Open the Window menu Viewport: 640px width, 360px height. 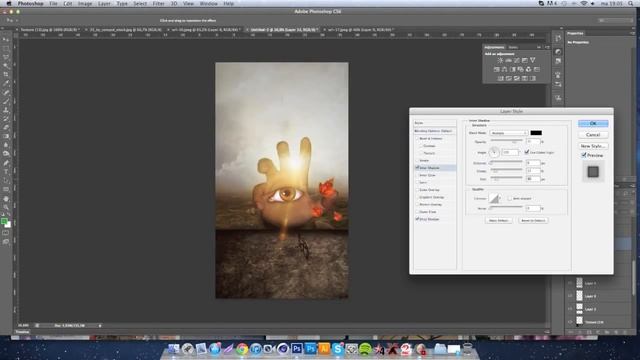[x=209, y=3]
